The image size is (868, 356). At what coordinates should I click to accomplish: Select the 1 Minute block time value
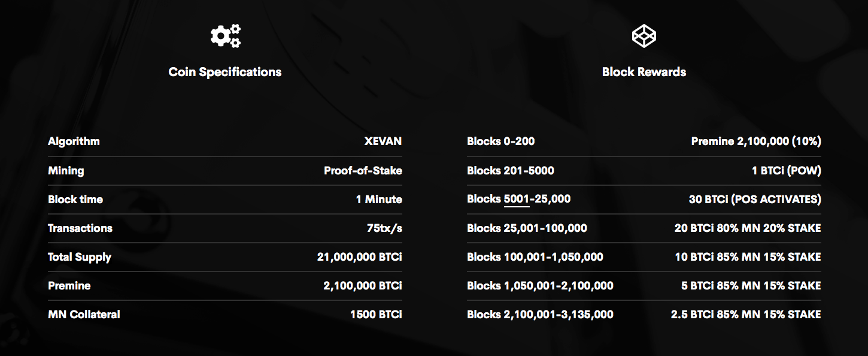coord(379,199)
